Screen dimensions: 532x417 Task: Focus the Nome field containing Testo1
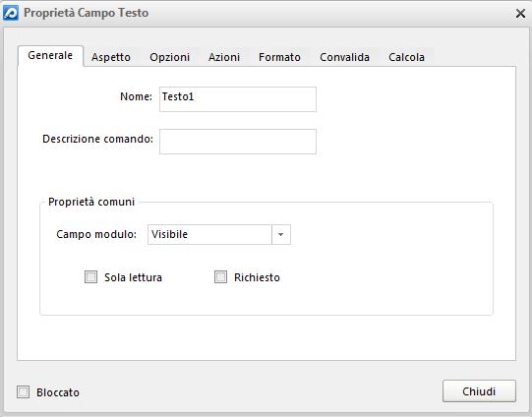238,99
